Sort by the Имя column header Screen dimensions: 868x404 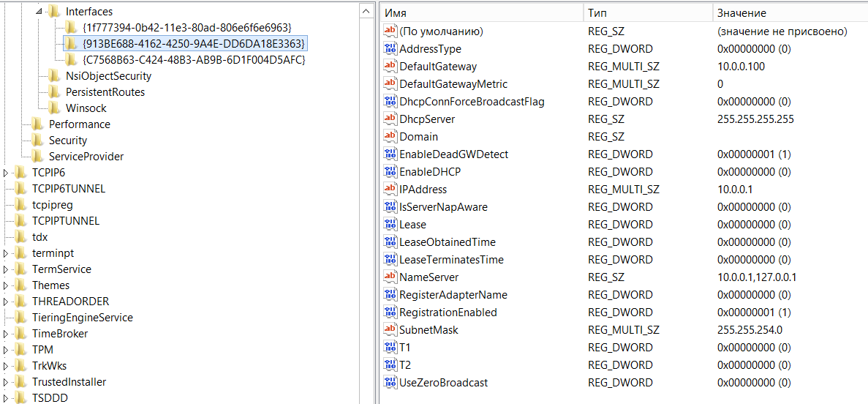483,13
